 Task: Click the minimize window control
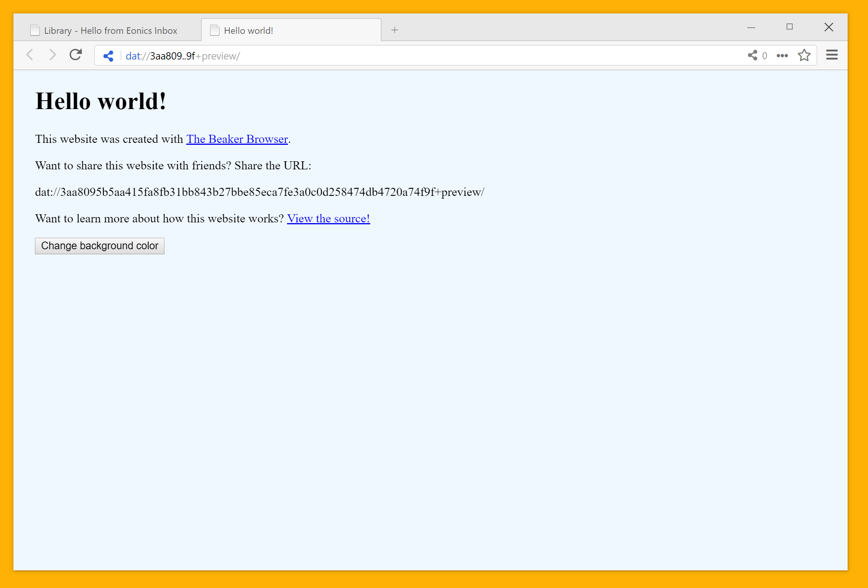751,27
